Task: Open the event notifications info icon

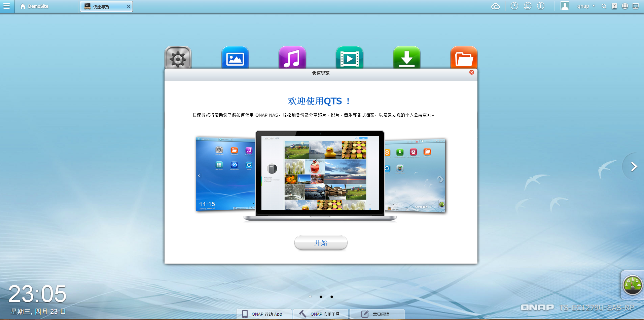Action: click(541, 6)
